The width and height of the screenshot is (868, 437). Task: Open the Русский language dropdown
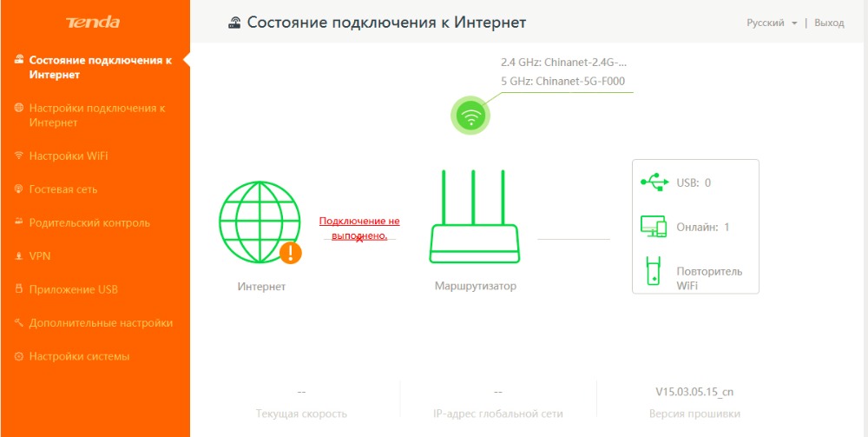[772, 23]
